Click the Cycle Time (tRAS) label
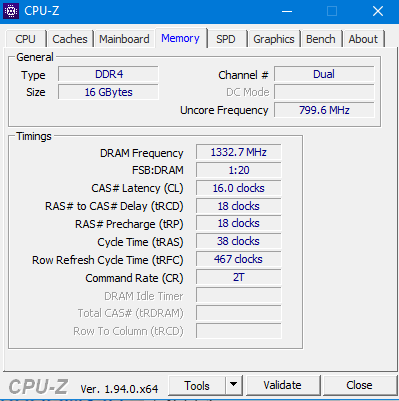 pyautogui.click(x=140, y=242)
